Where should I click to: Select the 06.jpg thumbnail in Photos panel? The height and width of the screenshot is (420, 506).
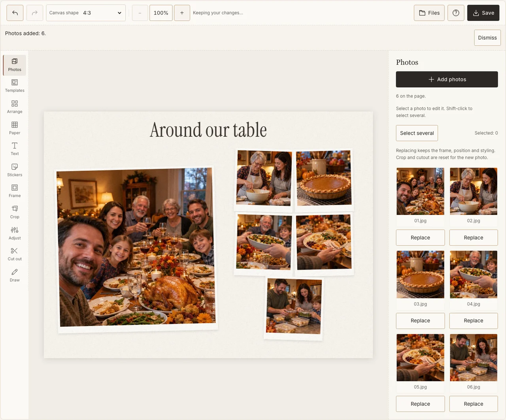tap(474, 358)
